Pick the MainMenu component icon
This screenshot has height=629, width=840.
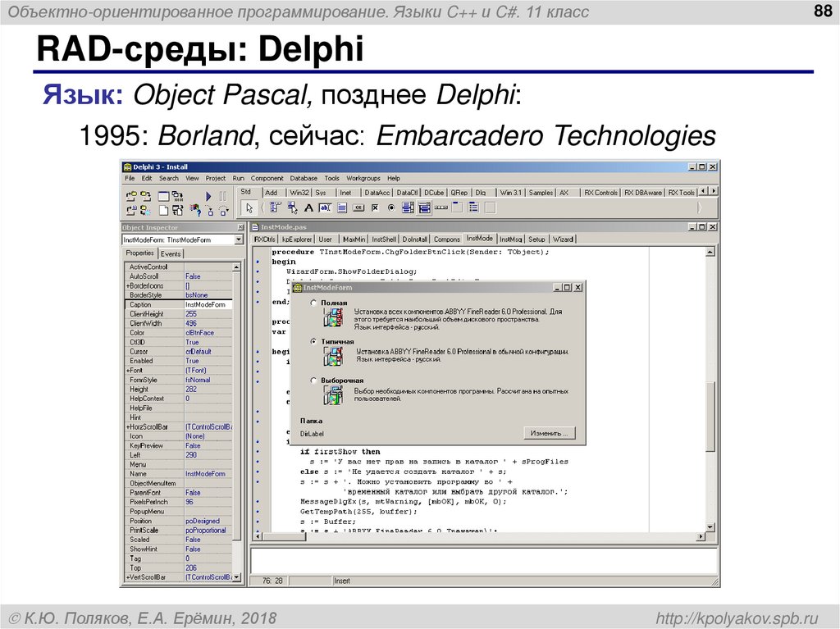click(276, 207)
